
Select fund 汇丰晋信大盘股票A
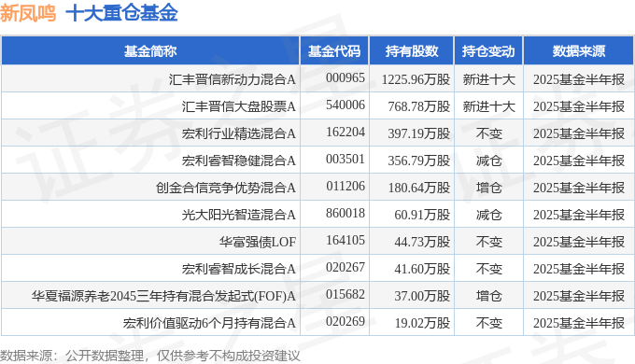click(x=238, y=106)
